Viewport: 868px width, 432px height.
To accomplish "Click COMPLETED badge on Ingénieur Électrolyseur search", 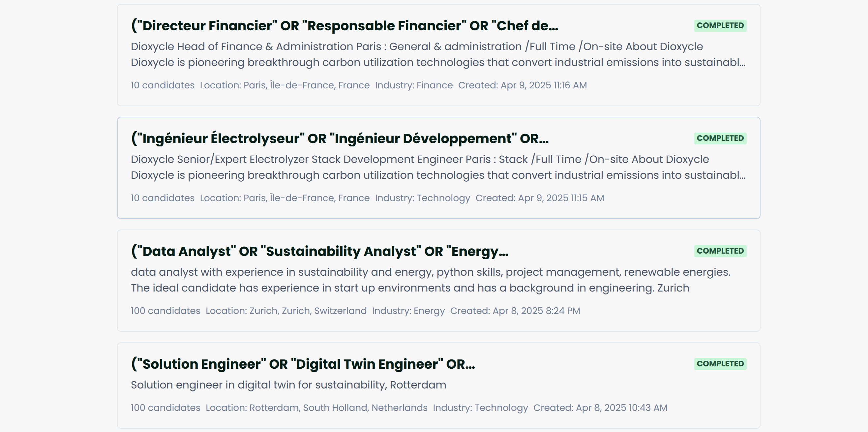I will point(720,139).
